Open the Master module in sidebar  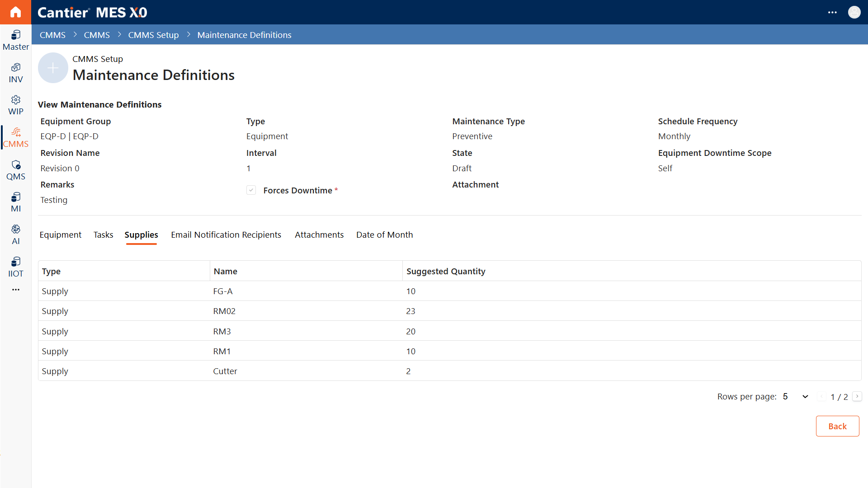(x=16, y=40)
